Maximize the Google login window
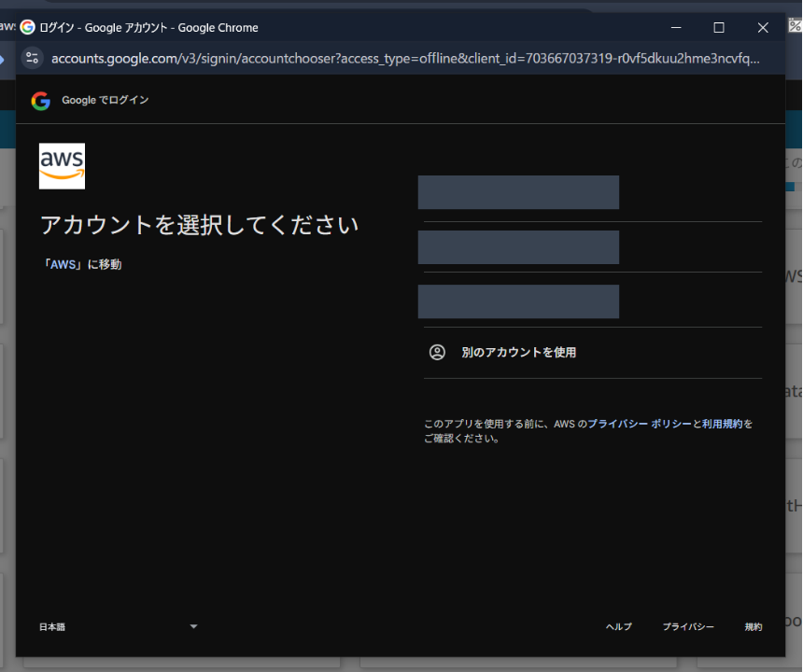 [x=719, y=27]
